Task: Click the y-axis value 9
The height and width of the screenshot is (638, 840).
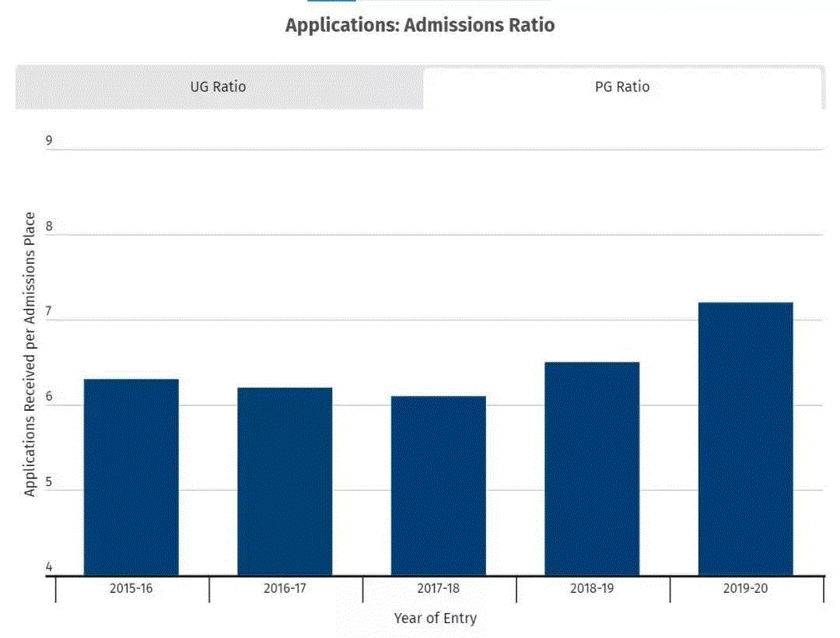Action: pyautogui.click(x=49, y=141)
